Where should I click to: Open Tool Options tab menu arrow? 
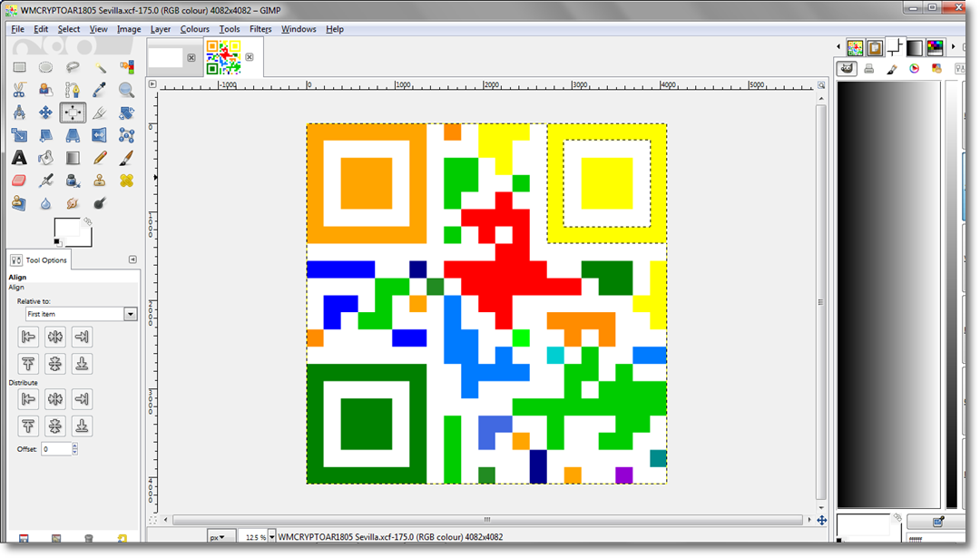pos(132,259)
